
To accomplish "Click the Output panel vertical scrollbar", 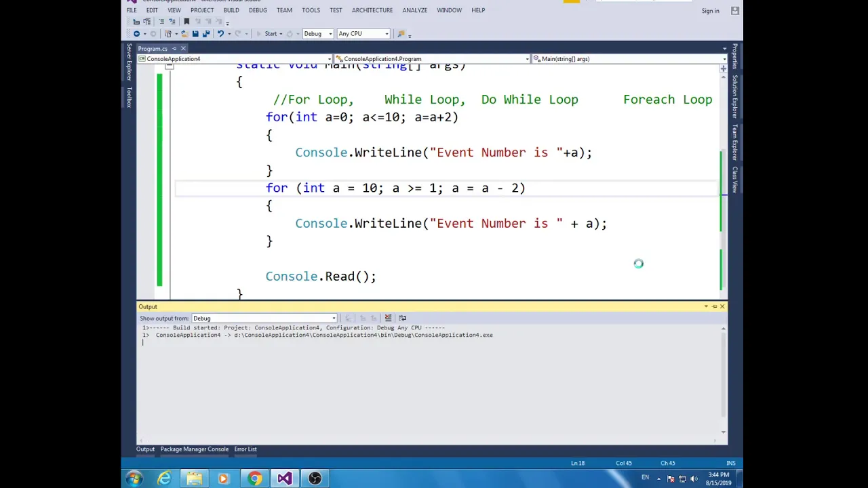I will (724, 380).
